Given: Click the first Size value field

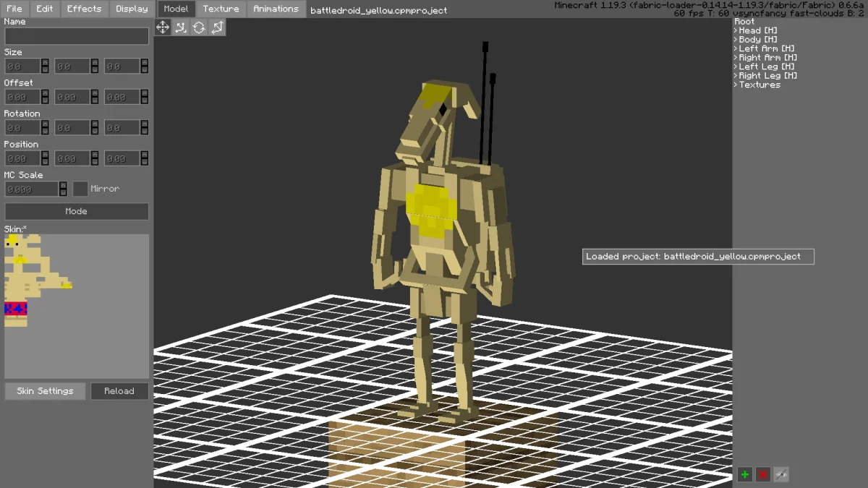Looking at the screenshot, I should (22, 67).
